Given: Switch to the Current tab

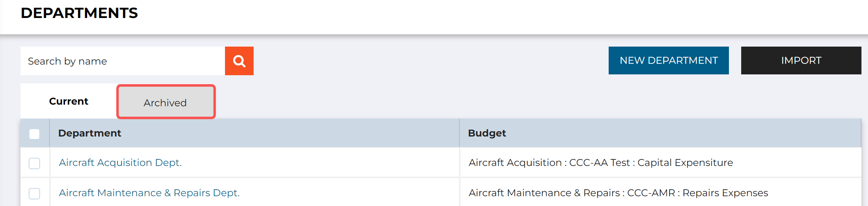Looking at the screenshot, I should [68, 101].
